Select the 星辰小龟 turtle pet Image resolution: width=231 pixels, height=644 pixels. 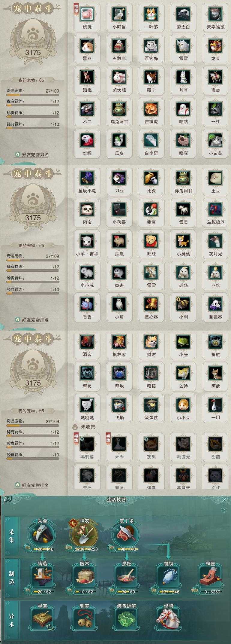(87, 178)
